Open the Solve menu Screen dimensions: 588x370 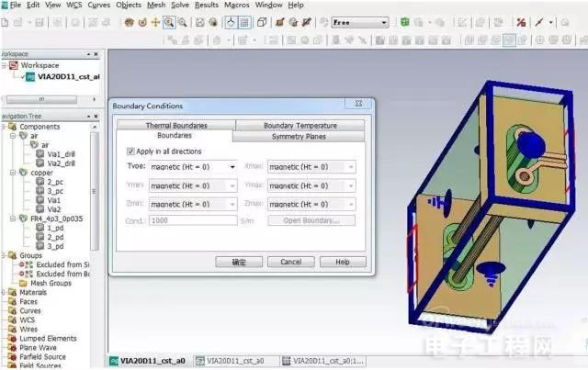point(177,5)
